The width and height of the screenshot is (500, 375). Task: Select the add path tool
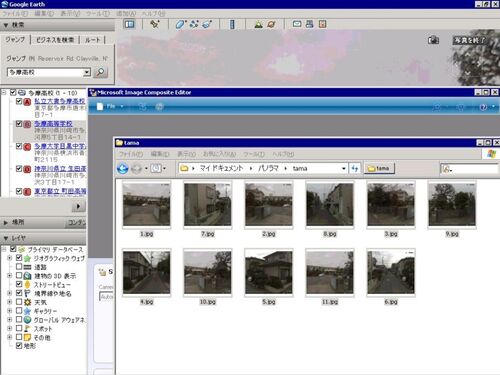(x=194, y=24)
